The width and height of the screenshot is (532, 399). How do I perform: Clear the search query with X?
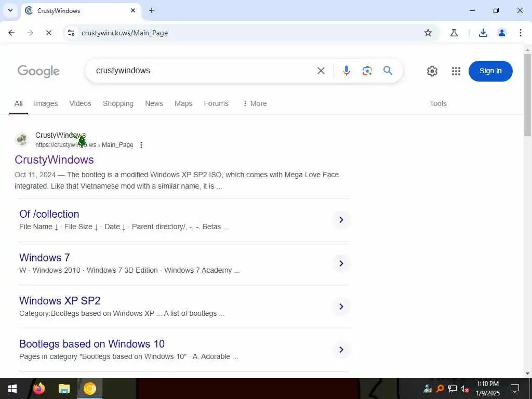pos(321,71)
